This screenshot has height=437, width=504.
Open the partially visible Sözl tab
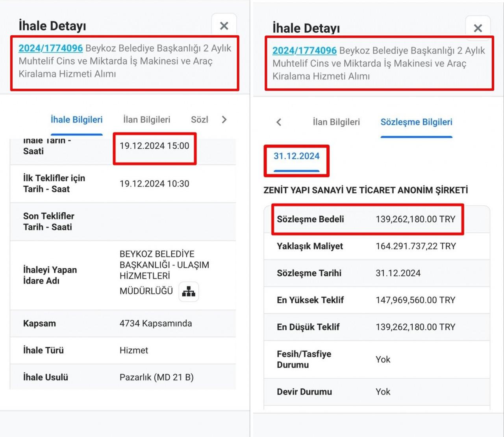199,120
